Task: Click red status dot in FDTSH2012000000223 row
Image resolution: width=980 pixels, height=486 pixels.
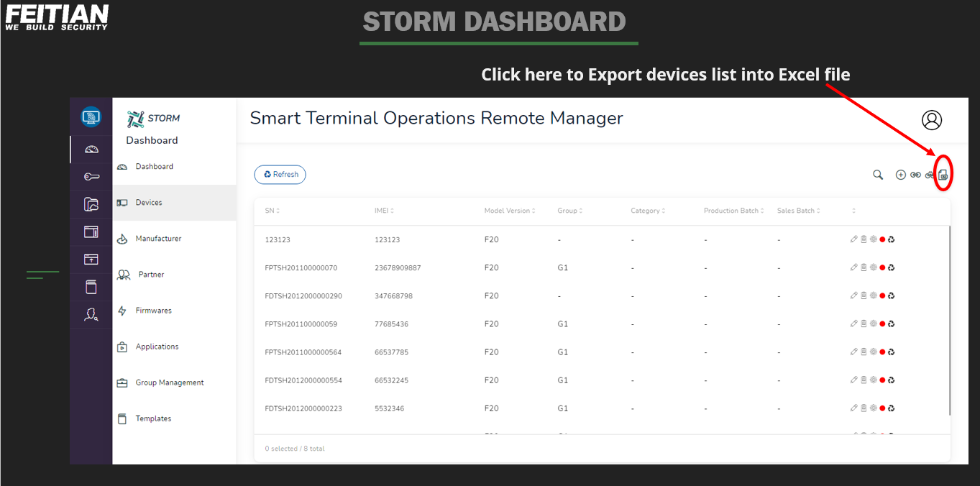Action: click(882, 408)
